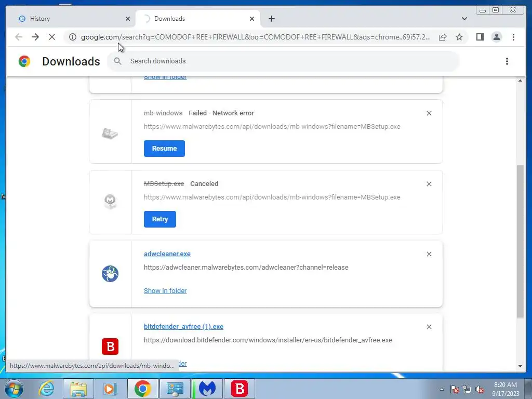Click the scrollbar down arrow
This screenshot has width=532, height=399.
click(521, 366)
